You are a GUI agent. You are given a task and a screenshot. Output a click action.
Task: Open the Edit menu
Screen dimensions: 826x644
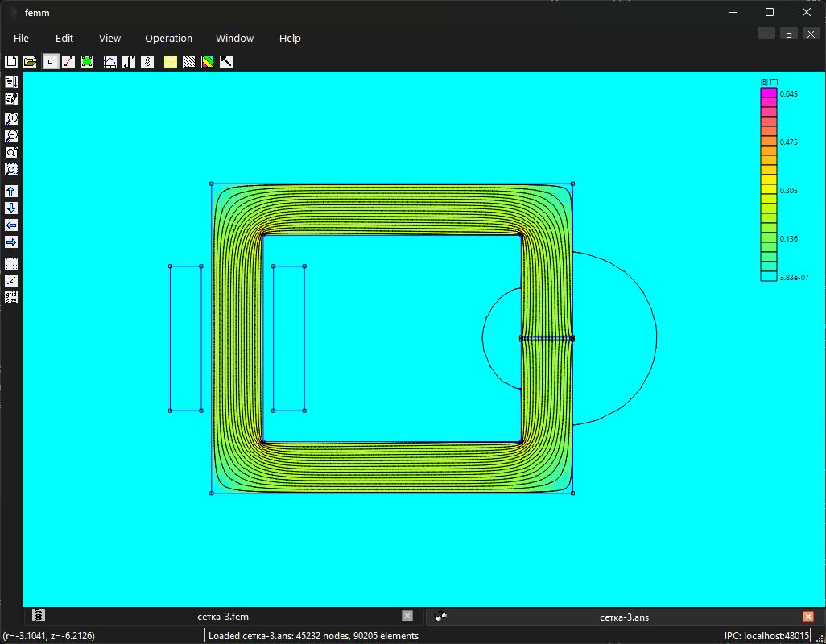tap(64, 39)
